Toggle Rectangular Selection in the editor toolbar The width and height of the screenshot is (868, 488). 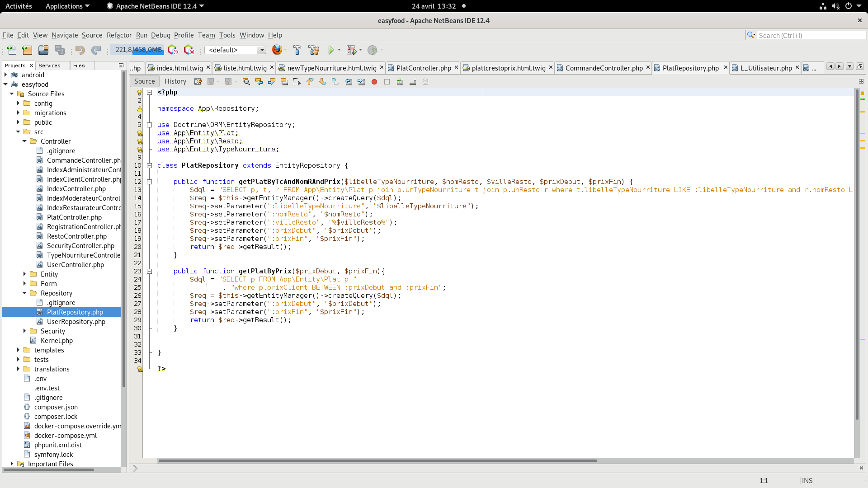(297, 82)
